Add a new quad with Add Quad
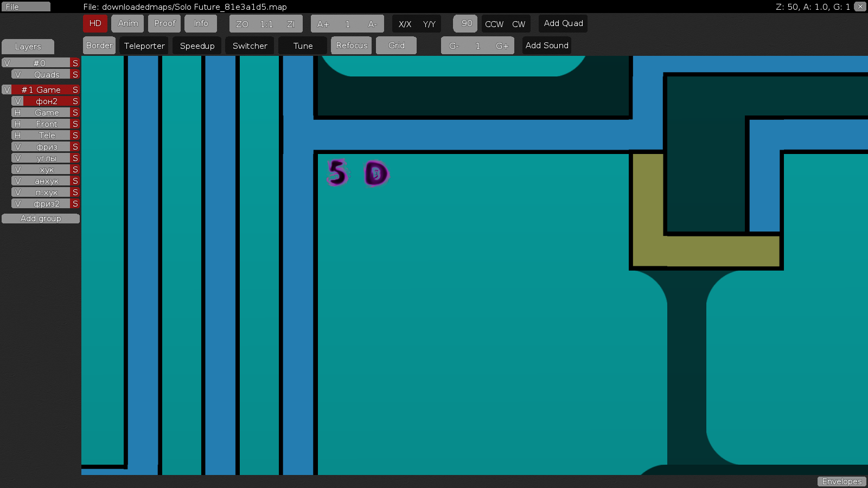 [563, 23]
